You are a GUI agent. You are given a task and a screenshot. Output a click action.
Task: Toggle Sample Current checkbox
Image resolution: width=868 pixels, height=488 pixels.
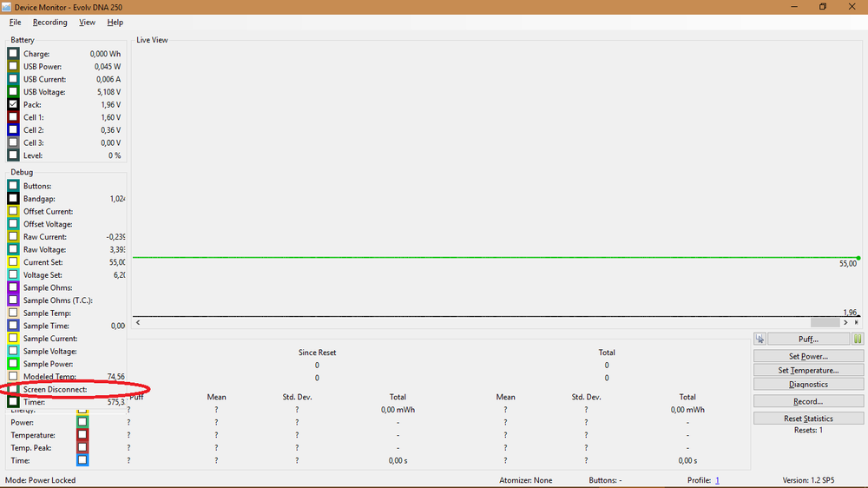(13, 339)
